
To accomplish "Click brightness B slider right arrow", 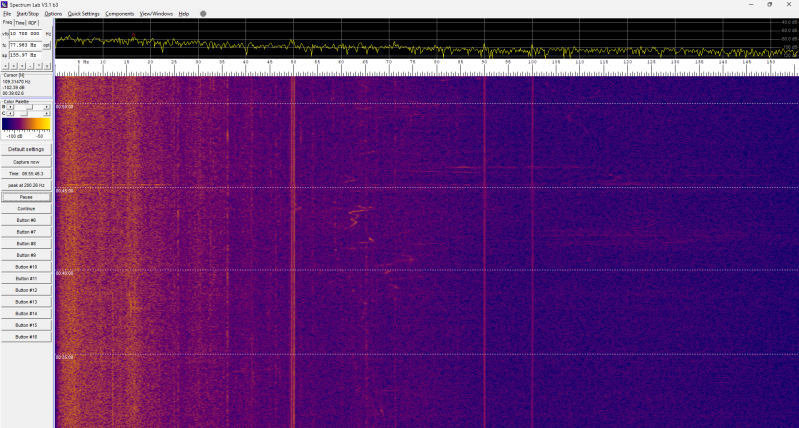I will tap(46, 107).
